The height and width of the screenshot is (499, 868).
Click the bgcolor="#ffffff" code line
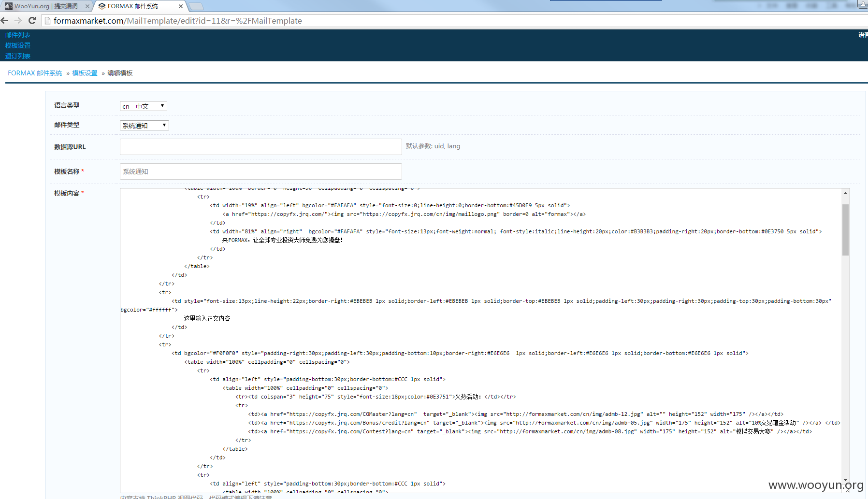pyautogui.click(x=149, y=310)
